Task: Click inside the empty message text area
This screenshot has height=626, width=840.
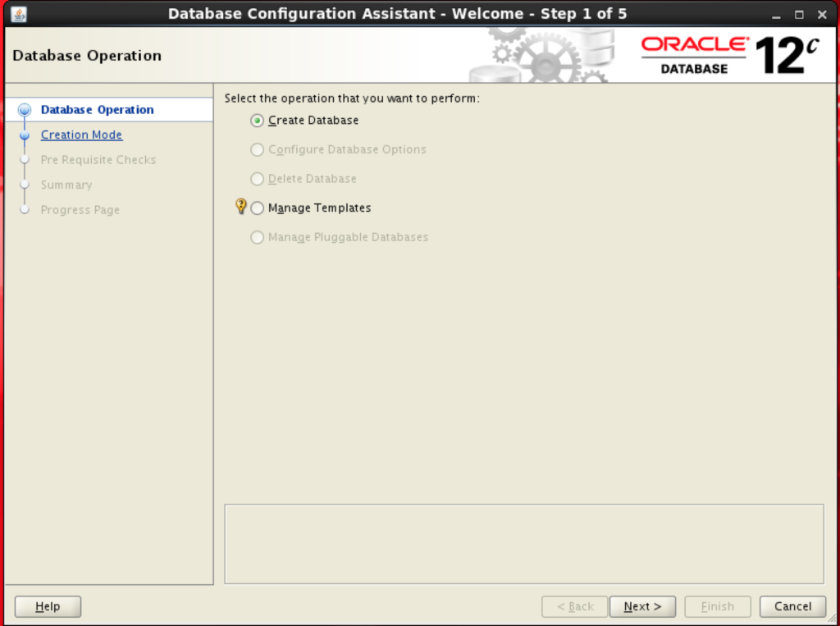Action: click(524, 543)
